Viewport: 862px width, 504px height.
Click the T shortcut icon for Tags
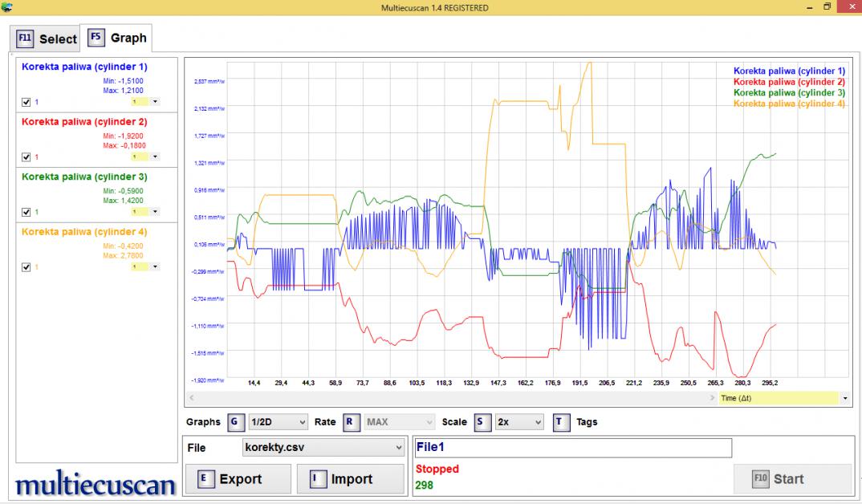click(x=561, y=421)
